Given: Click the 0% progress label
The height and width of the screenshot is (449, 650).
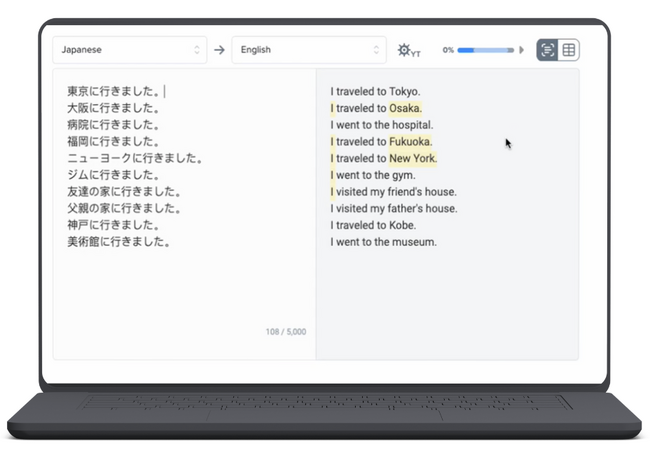Looking at the screenshot, I should [448, 50].
